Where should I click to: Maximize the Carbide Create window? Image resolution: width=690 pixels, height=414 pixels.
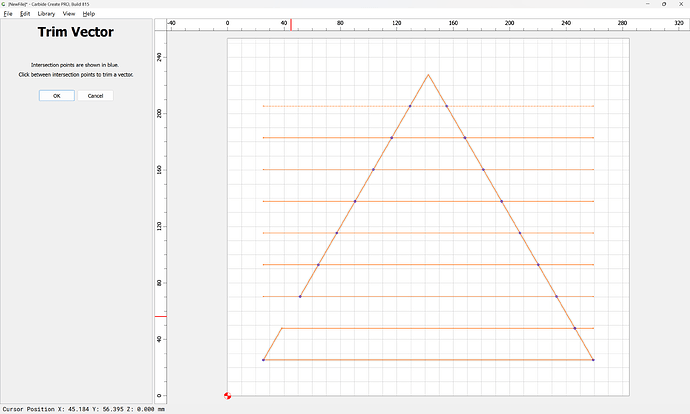tap(664, 4)
